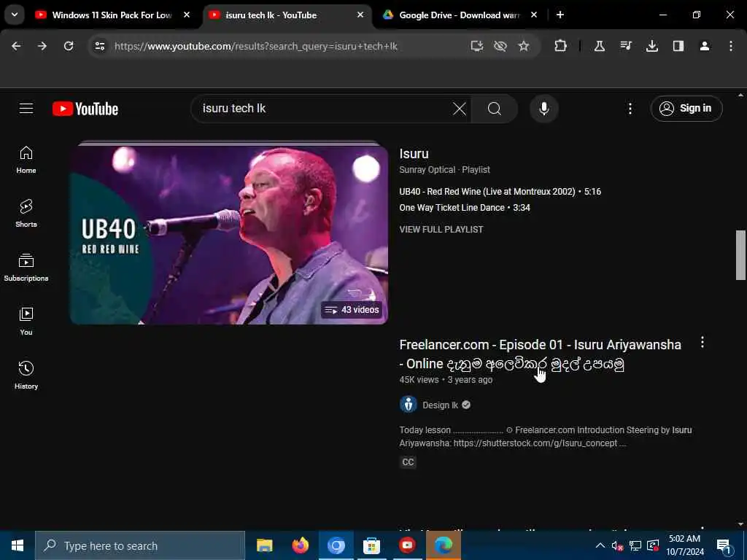Screen dimensions: 747x560
Task: Reload the YouTube results page
Action: pyautogui.click(x=69, y=46)
